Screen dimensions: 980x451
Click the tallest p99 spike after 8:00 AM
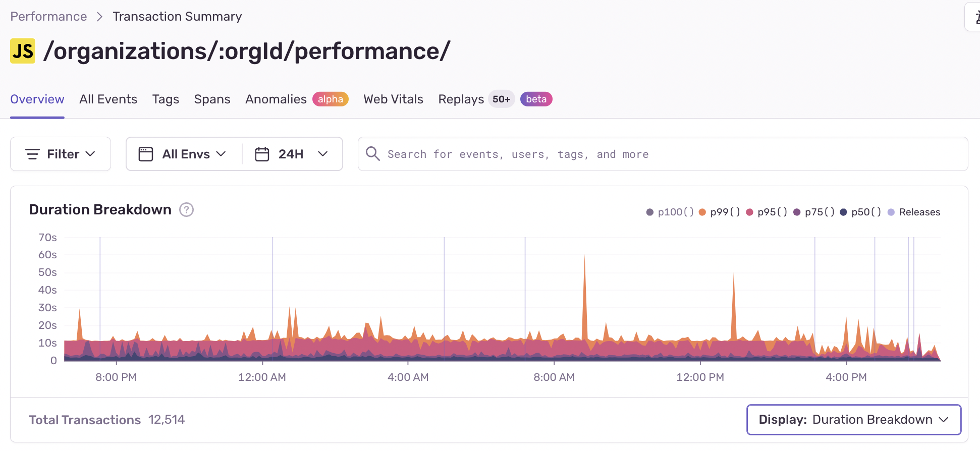tap(584, 298)
